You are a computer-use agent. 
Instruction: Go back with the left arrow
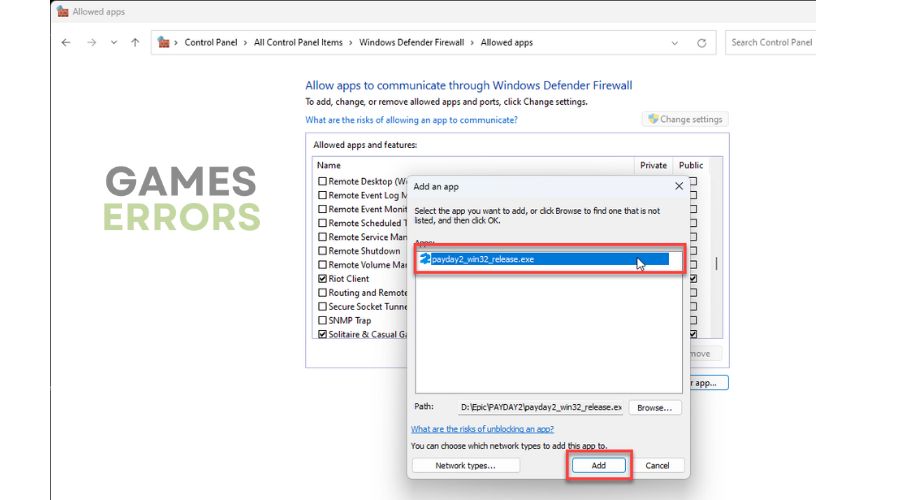tap(66, 42)
